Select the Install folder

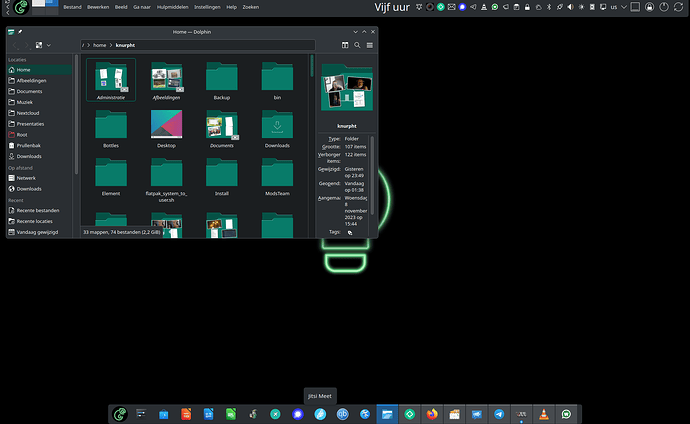(x=222, y=176)
